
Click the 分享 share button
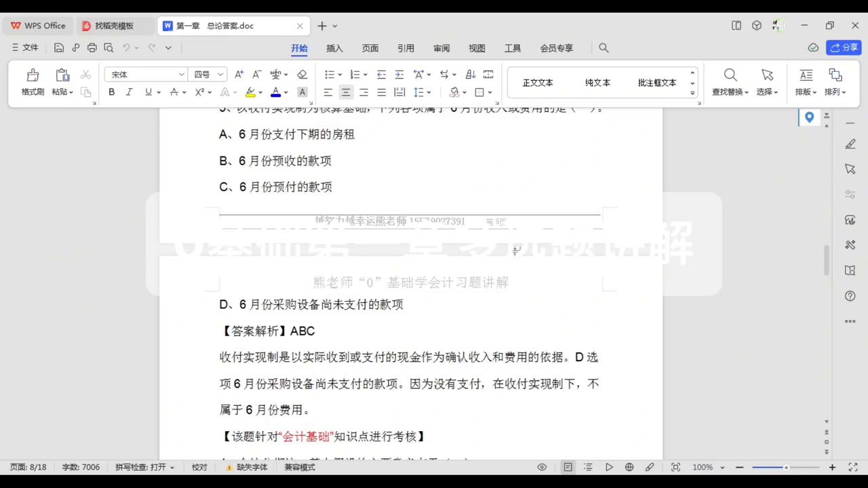pos(843,47)
